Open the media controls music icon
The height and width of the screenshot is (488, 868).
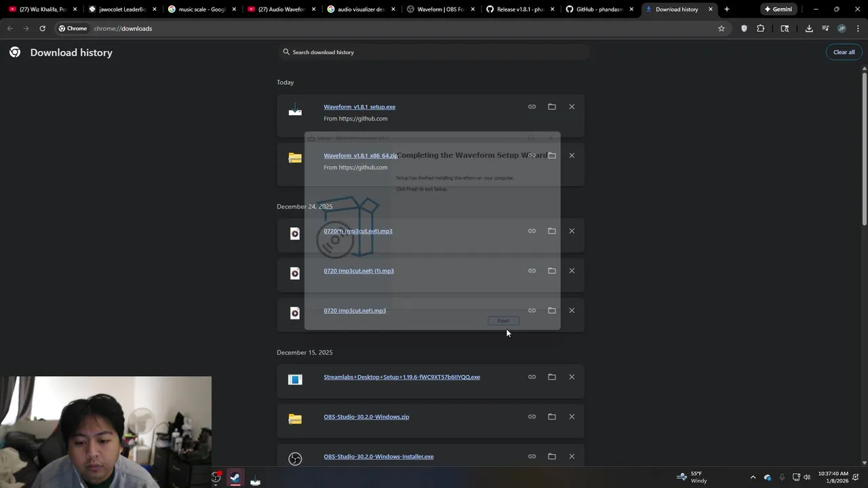pyautogui.click(x=825, y=28)
